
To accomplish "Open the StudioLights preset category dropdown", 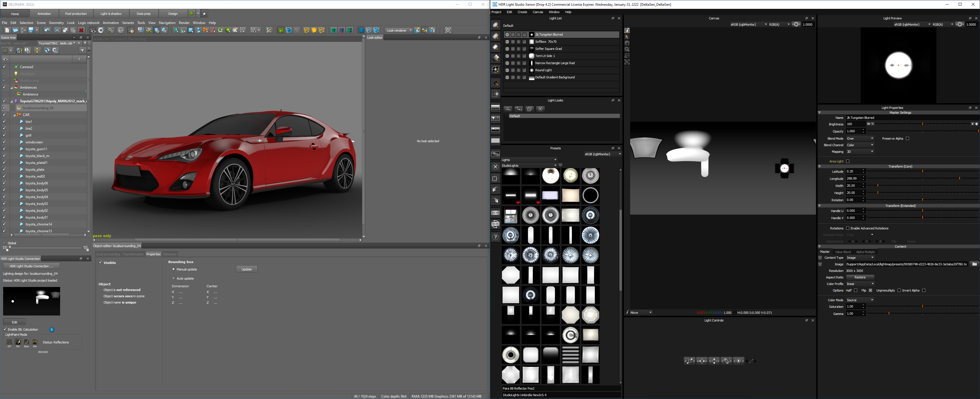I will [x=529, y=166].
